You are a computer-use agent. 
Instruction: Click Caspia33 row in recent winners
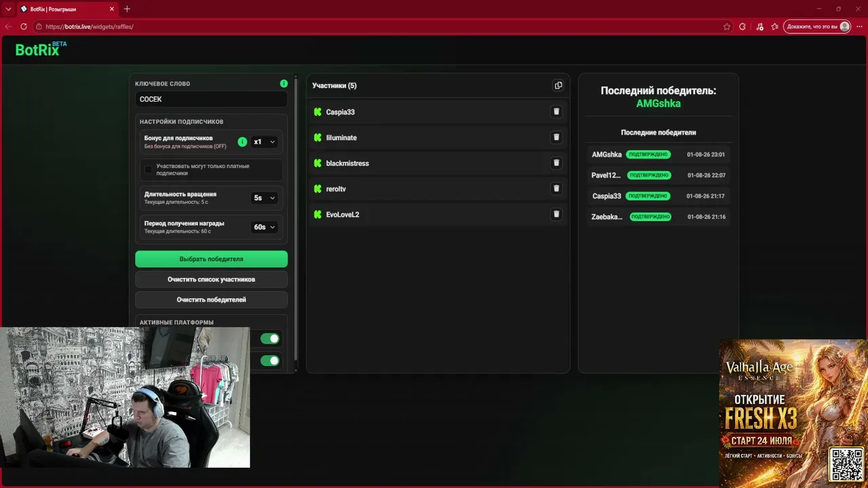tap(658, 196)
